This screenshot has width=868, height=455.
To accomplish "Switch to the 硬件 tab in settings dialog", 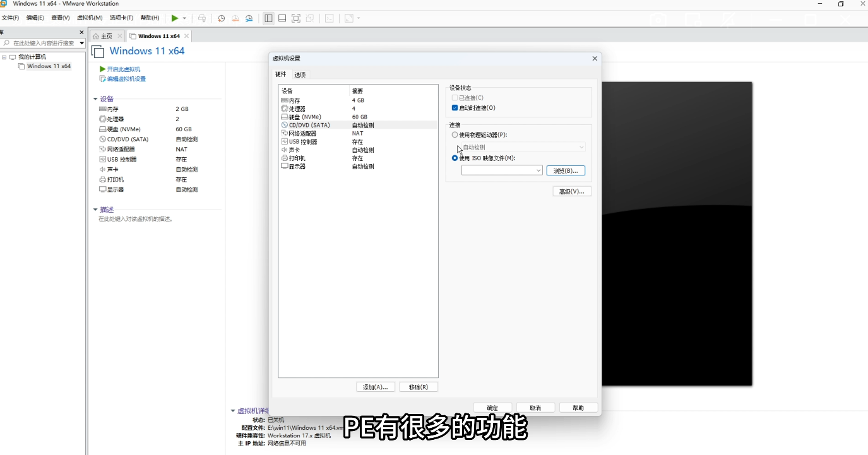I will pos(281,74).
